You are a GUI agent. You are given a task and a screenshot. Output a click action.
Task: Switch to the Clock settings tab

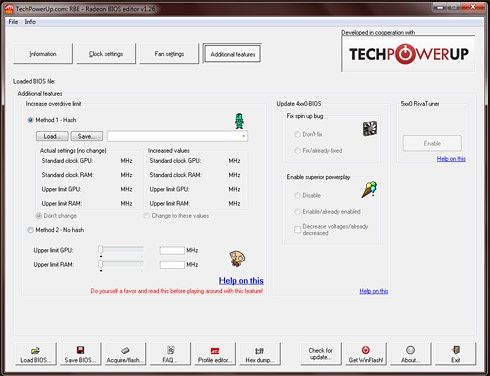click(x=106, y=54)
